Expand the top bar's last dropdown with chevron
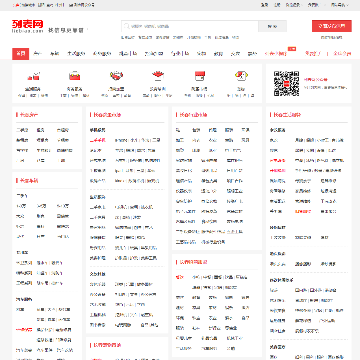Screen dimensions: 360x360 click(339, 5)
